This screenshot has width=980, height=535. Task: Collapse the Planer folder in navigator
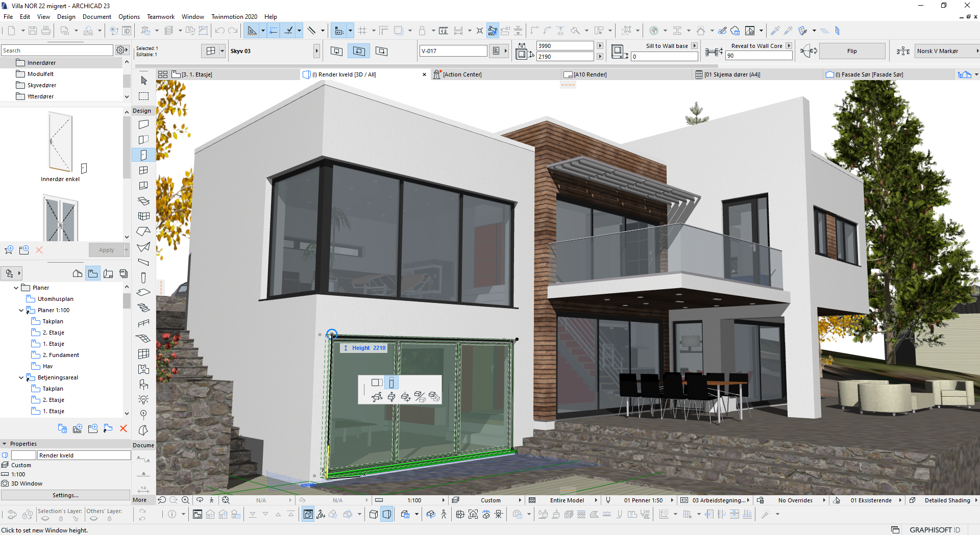(16, 288)
